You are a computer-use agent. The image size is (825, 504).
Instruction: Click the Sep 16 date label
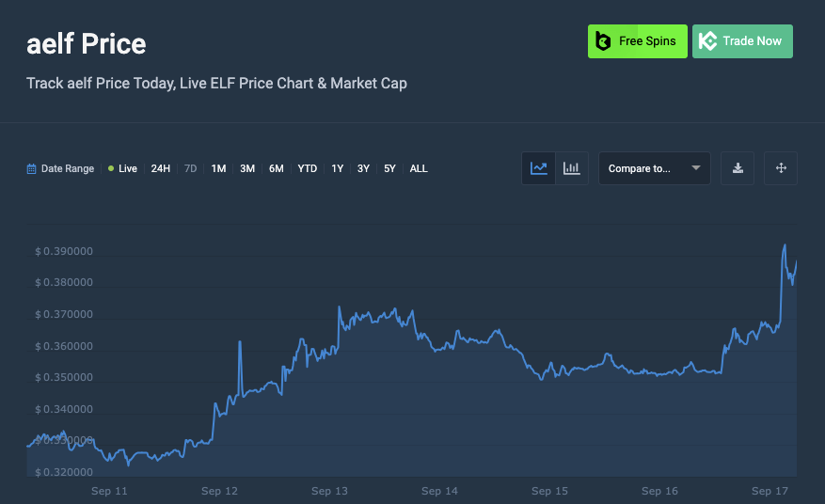tap(659, 492)
